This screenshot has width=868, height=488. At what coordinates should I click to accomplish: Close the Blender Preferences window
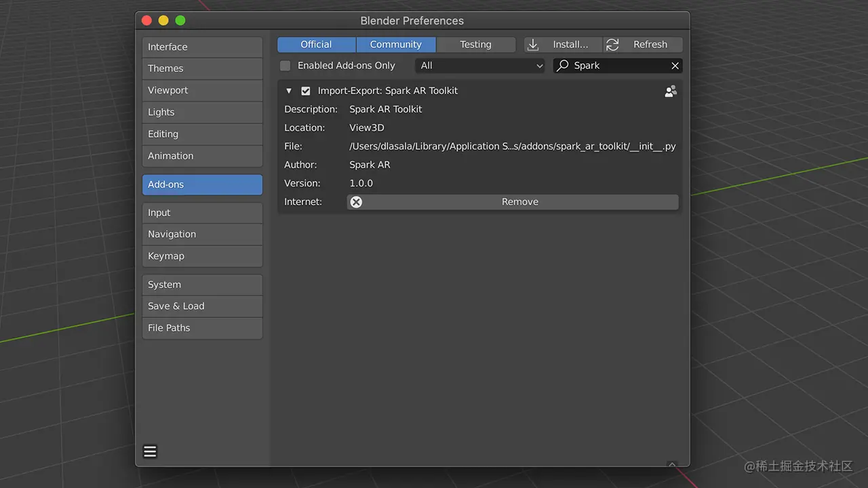(x=146, y=20)
